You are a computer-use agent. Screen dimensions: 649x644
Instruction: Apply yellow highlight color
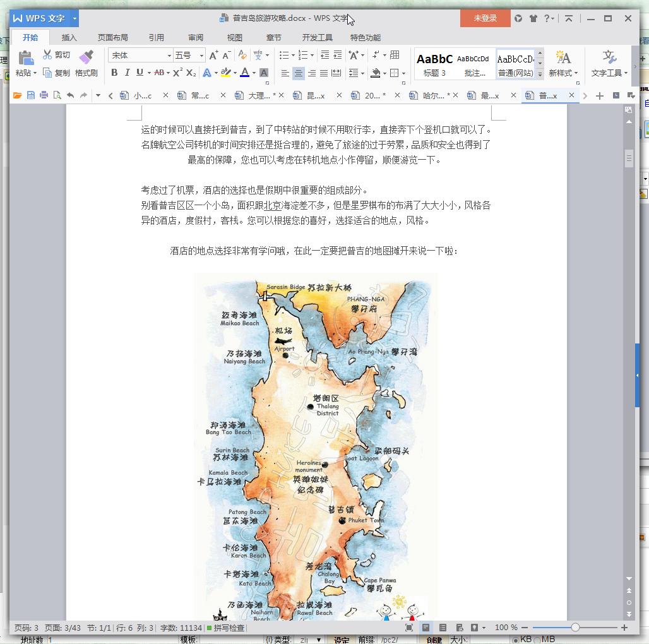coord(225,73)
